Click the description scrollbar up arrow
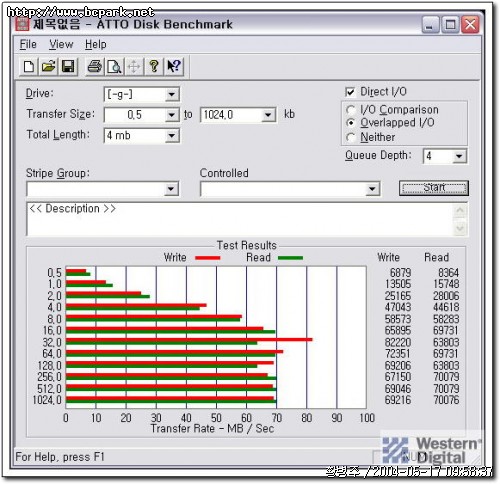Image resolution: width=500 pixels, height=484 pixels. pos(460,210)
